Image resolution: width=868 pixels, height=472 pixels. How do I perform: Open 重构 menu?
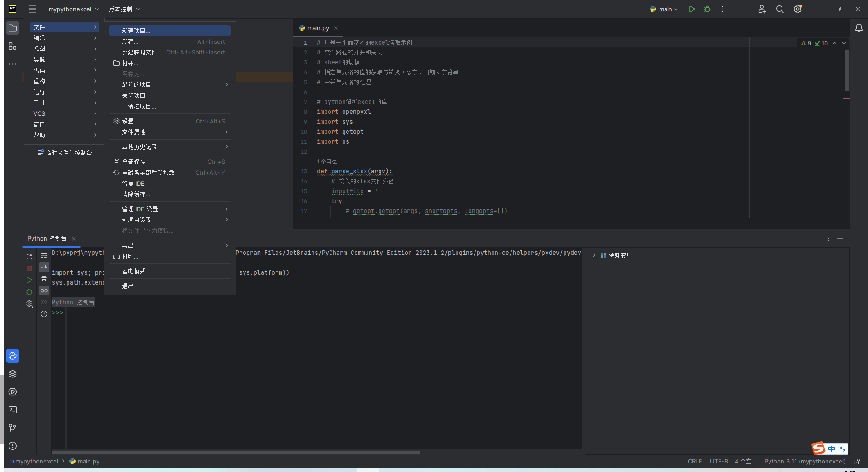point(64,81)
